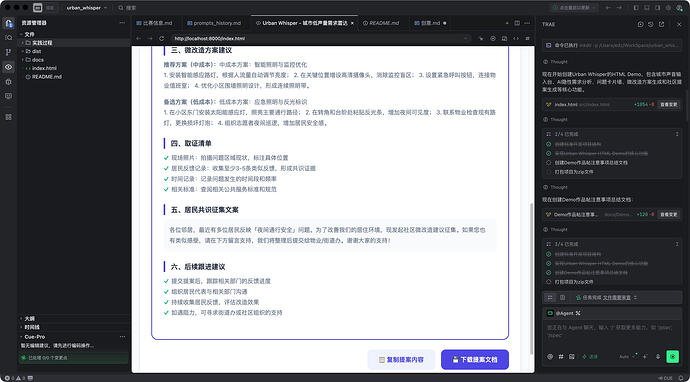Screen dimensions: 690x382
Task: Switch to the README.md editor tab
Action: [382, 23]
